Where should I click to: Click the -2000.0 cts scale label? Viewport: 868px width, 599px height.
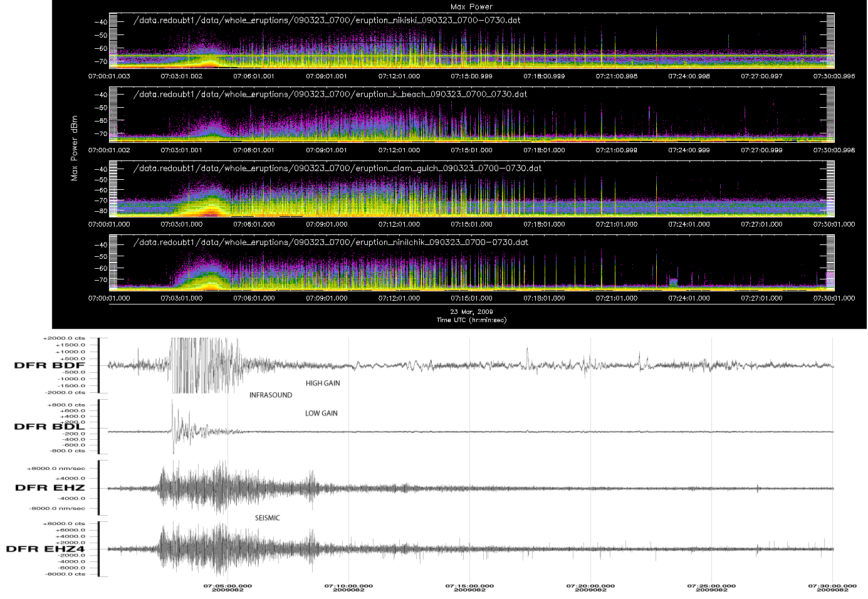65,393
